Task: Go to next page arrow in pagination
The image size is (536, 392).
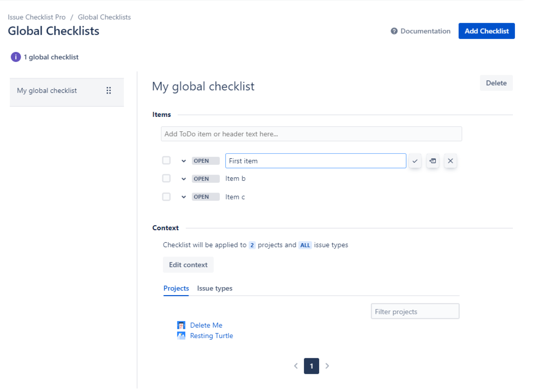Action: [327, 366]
